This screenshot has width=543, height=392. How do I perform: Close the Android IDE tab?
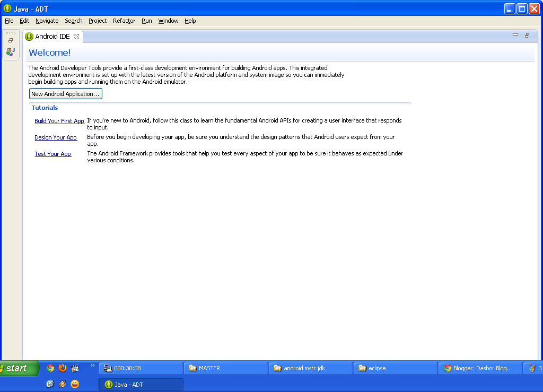pos(76,37)
